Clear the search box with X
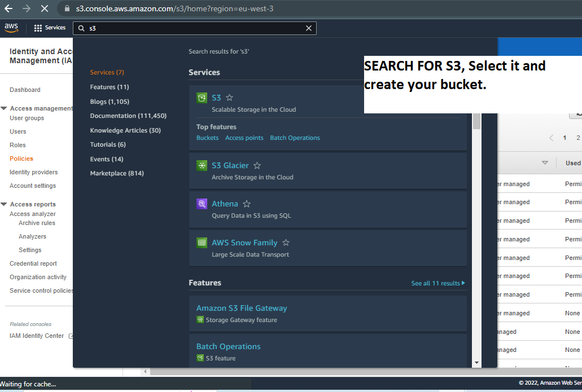 click(x=308, y=28)
